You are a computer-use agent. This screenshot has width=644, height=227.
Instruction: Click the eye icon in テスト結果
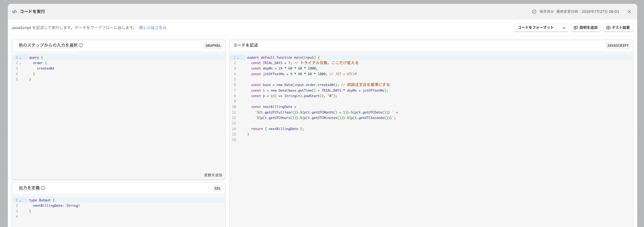point(608,28)
